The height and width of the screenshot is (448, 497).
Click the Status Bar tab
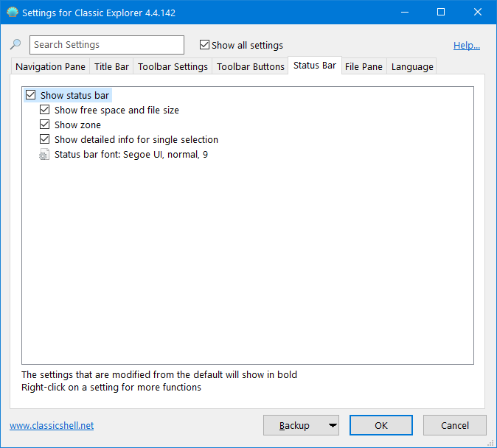(315, 66)
